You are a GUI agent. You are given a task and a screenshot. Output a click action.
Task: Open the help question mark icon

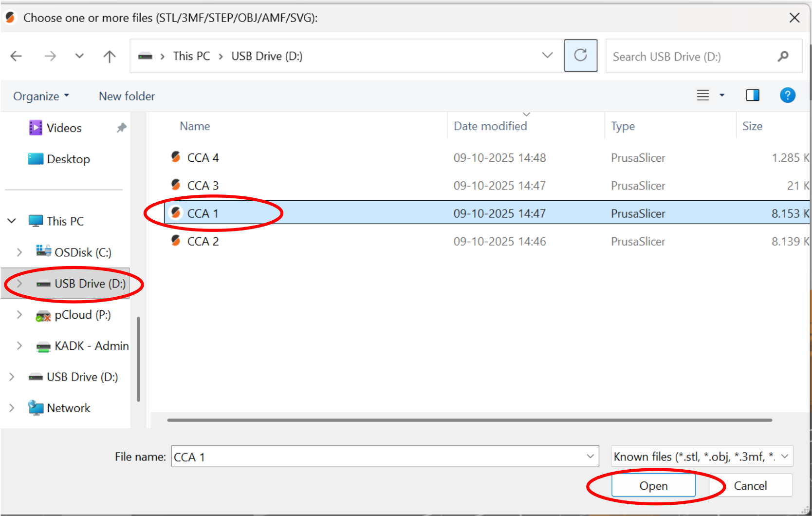click(787, 95)
